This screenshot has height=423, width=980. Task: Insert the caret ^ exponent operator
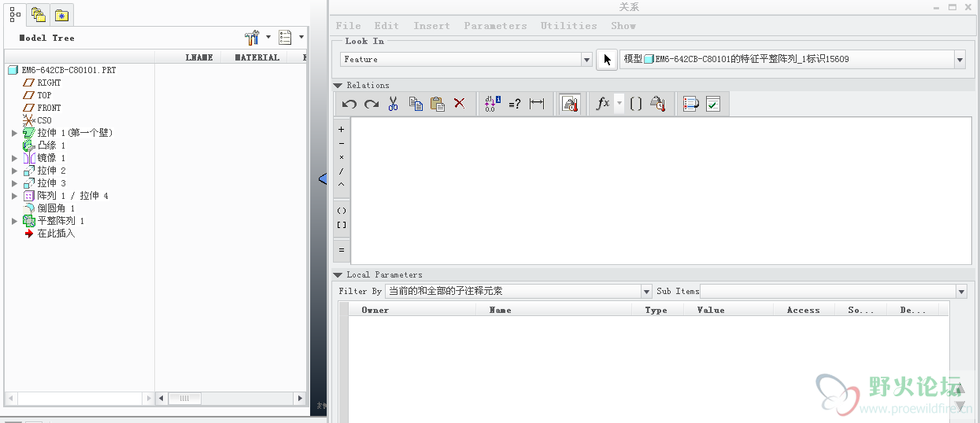(342, 185)
